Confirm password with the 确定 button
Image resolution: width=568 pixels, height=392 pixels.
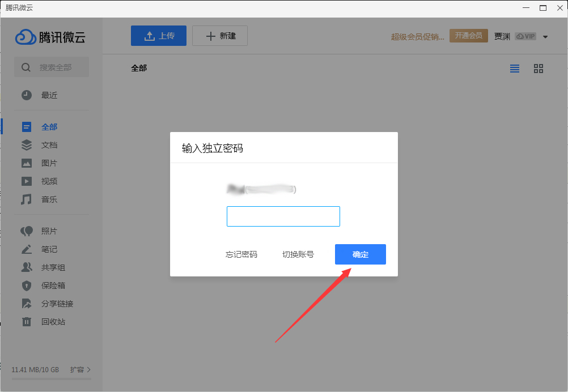pyautogui.click(x=360, y=254)
